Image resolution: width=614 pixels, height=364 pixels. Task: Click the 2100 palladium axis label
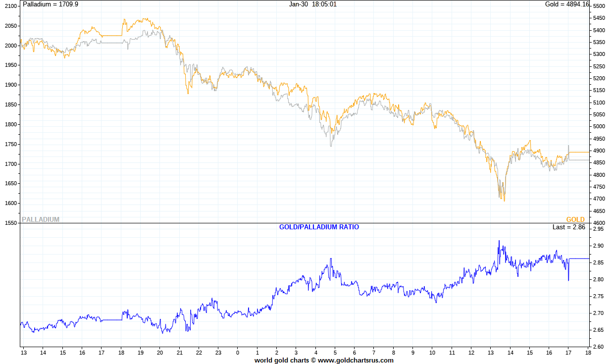[10, 6]
